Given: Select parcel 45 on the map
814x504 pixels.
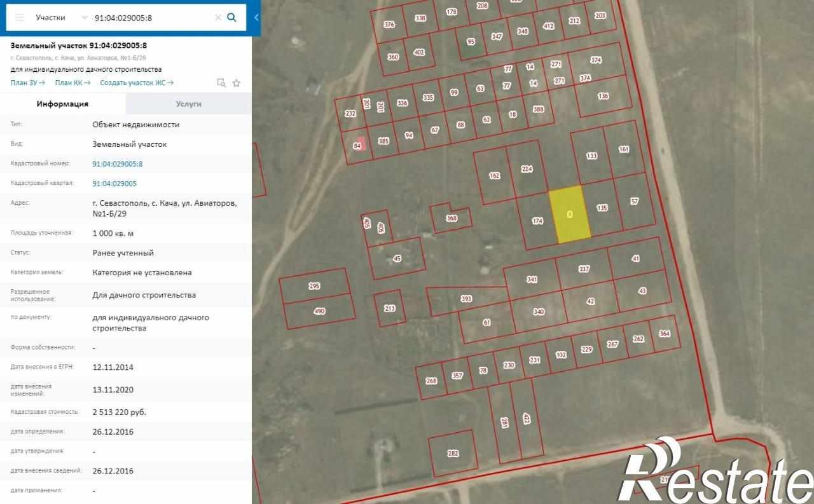Looking at the screenshot, I should click(397, 258).
